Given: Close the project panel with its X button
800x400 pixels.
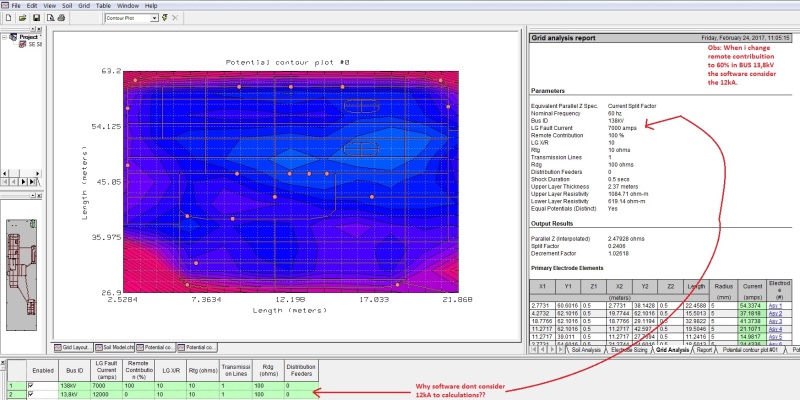Looking at the screenshot, I should point(39,30).
